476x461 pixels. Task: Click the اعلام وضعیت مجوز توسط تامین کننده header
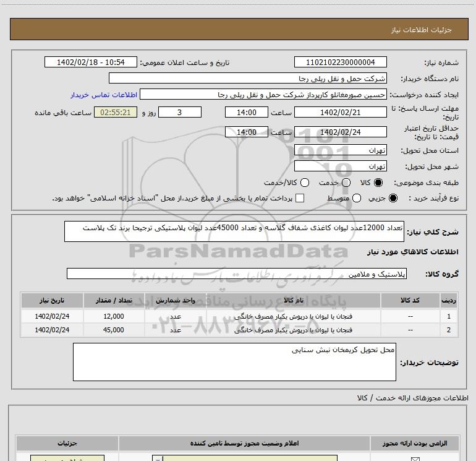pyautogui.click(x=244, y=444)
